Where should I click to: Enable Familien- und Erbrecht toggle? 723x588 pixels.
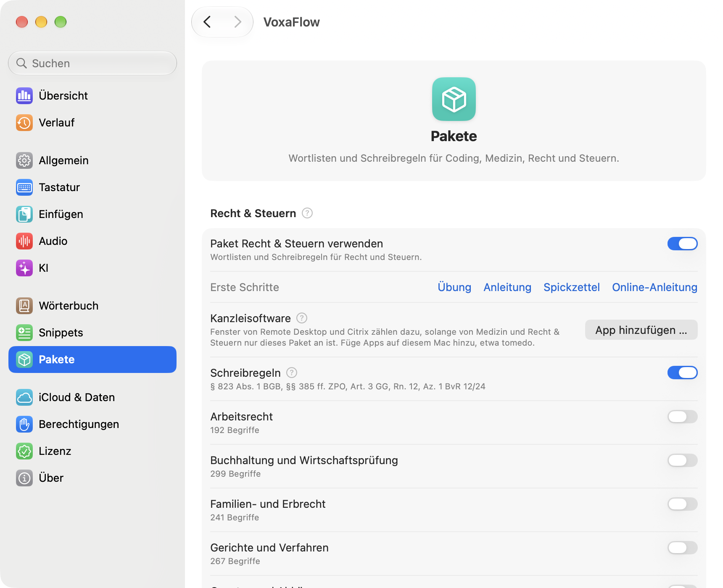point(683,504)
